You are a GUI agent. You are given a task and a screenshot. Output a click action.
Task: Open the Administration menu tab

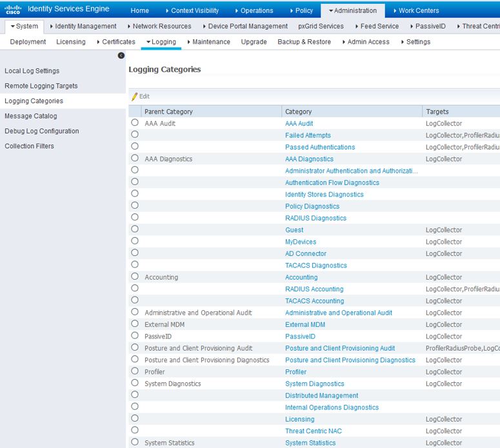(353, 10)
